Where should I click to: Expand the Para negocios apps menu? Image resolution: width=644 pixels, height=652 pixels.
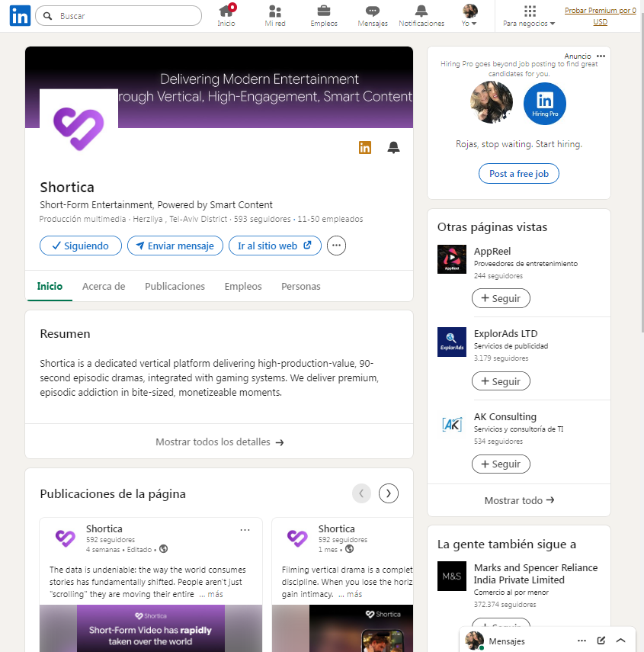529,16
